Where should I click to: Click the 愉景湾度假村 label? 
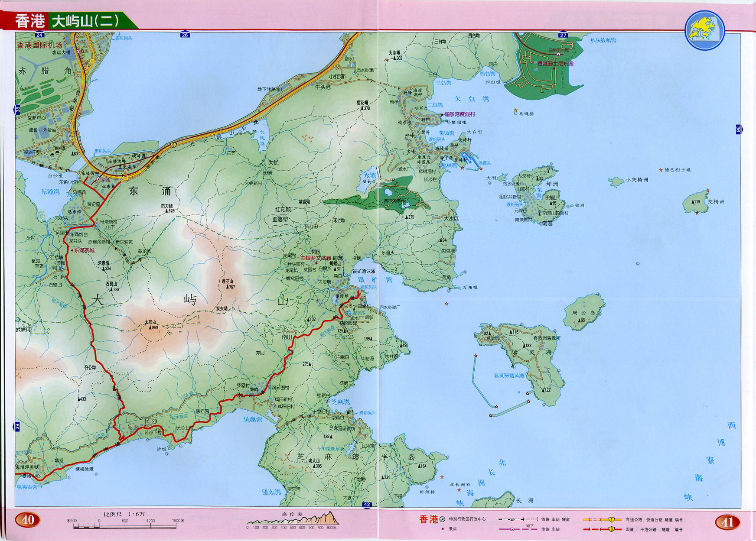coord(459,114)
